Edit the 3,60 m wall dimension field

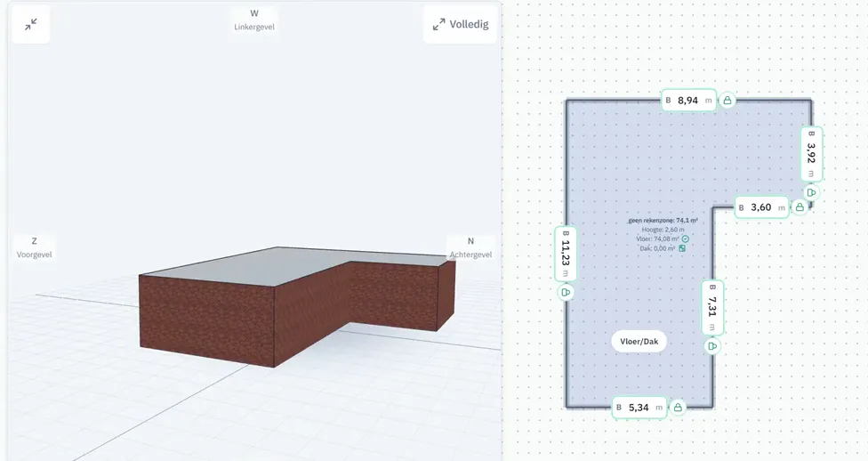(x=761, y=207)
